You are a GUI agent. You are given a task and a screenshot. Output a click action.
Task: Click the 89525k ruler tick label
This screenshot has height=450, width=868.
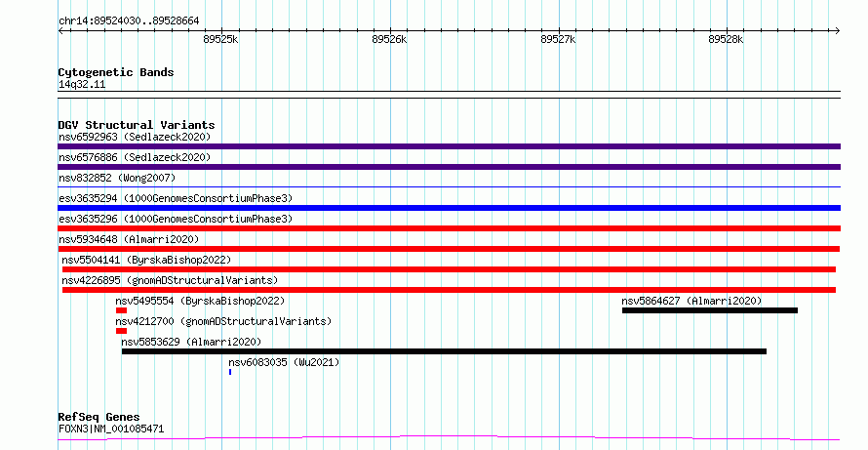click(x=220, y=40)
